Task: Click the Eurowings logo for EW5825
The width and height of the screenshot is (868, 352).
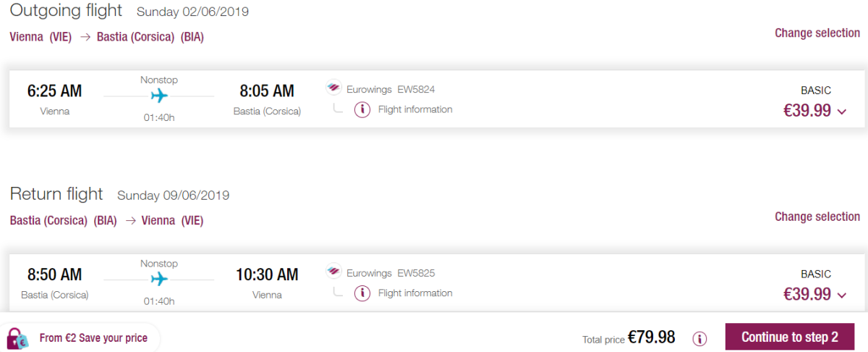Action: coord(333,273)
